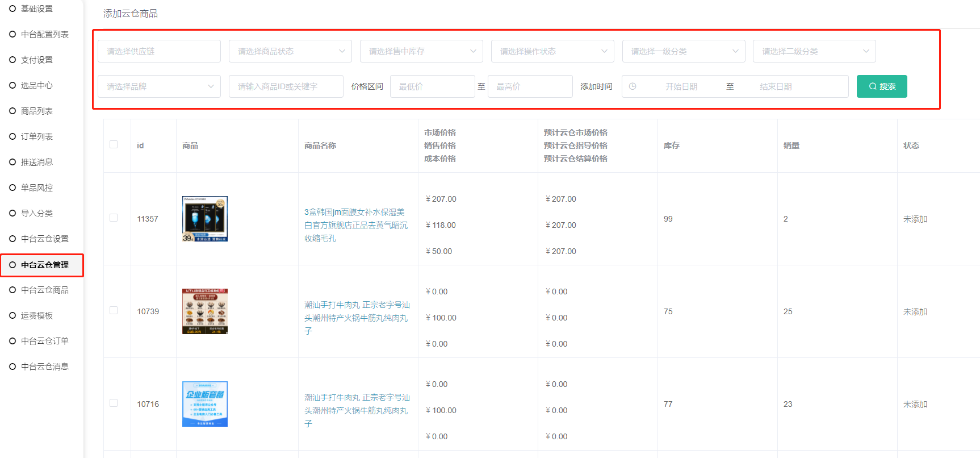Focus the 请输入商品ID或关键字 search field
The height and width of the screenshot is (458, 980).
coord(286,86)
